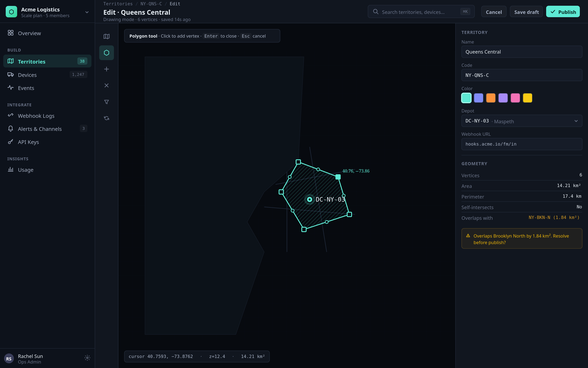Select the Polygon tool hexagon icon
Screen dimensions: 588x368
tap(106, 53)
